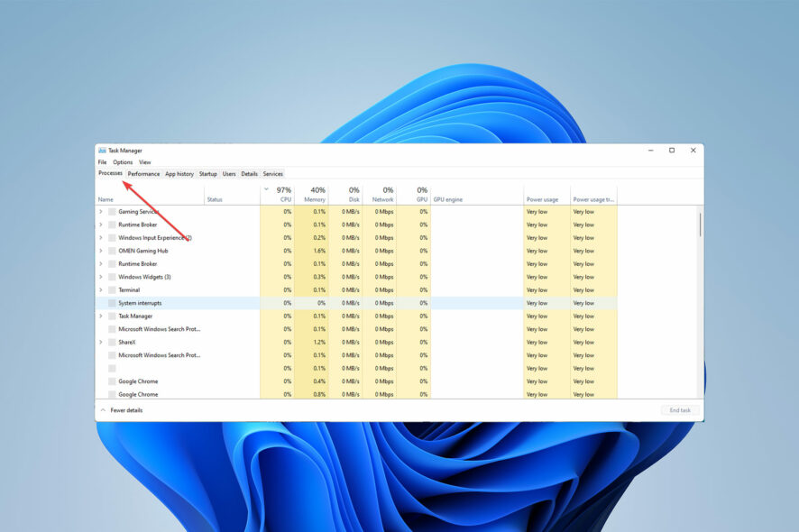Image resolution: width=799 pixels, height=532 pixels.
Task: Click the sort arrow above CPU column
Action: pos(266,189)
